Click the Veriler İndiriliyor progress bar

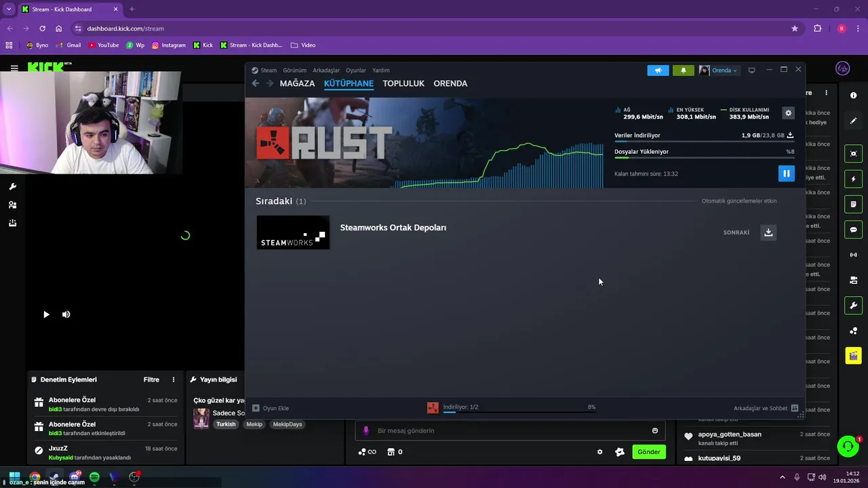[x=704, y=142]
